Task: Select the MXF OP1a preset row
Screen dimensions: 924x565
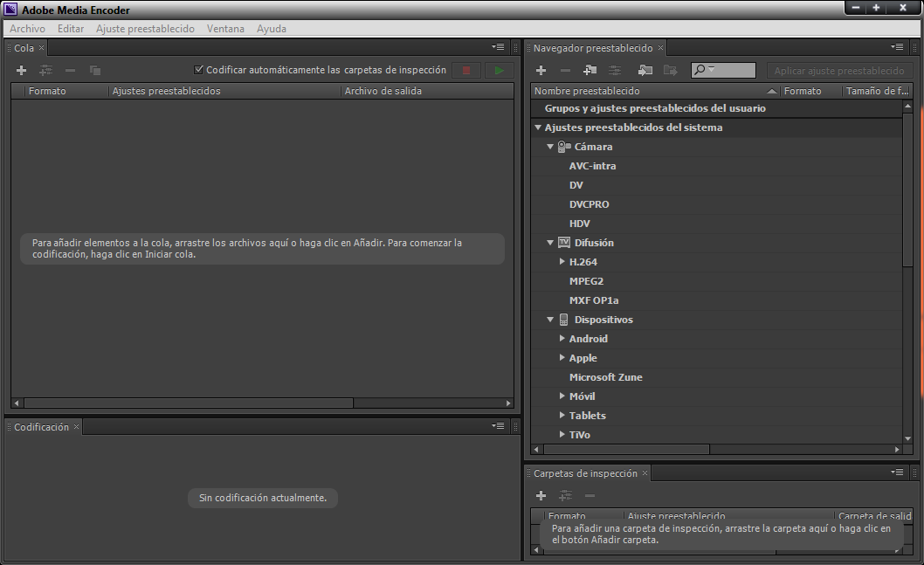Action: 716,300
